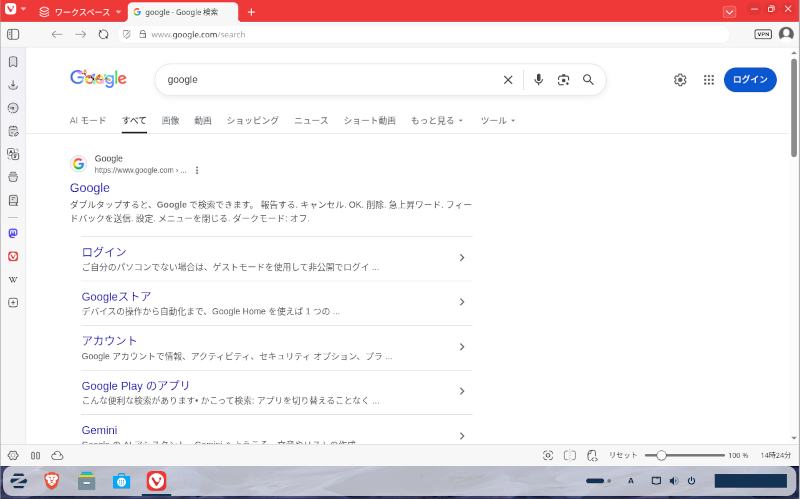Open the Google apps grid
This screenshot has width=800, height=499.
(709, 80)
